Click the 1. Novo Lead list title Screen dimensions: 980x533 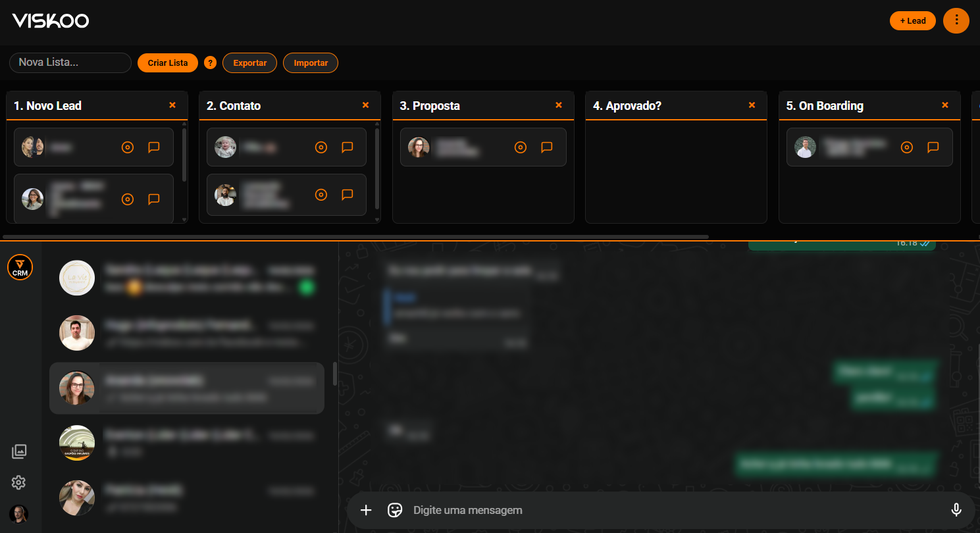pos(47,106)
